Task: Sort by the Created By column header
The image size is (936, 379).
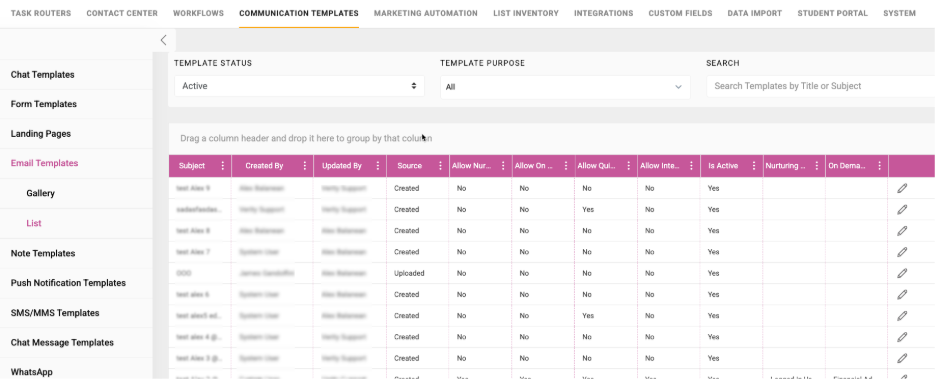Action: pos(264,166)
